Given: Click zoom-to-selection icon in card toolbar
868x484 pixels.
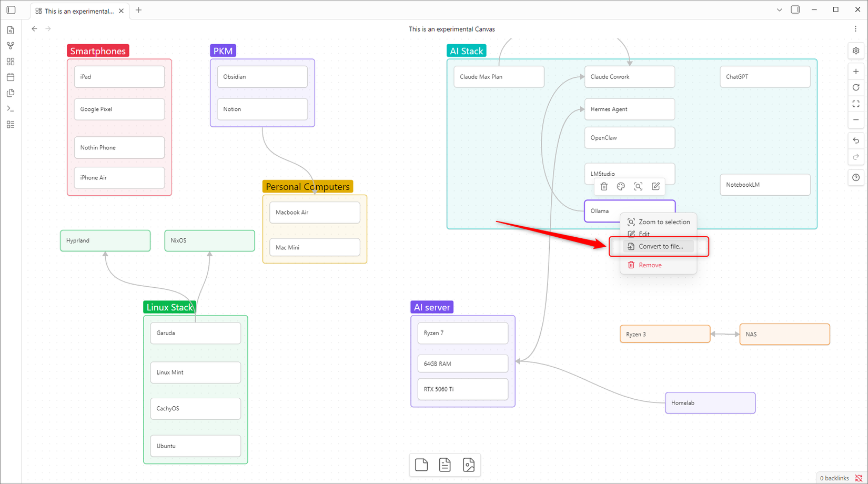Looking at the screenshot, I should coord(638,186).
